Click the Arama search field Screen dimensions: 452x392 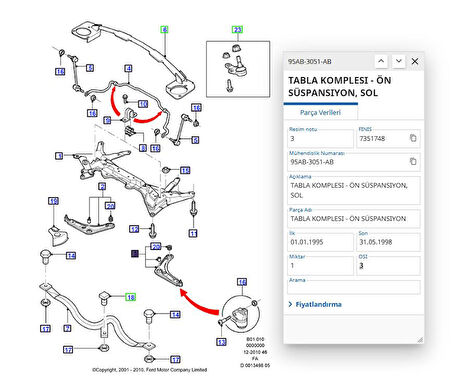click(x=354, y=287)
